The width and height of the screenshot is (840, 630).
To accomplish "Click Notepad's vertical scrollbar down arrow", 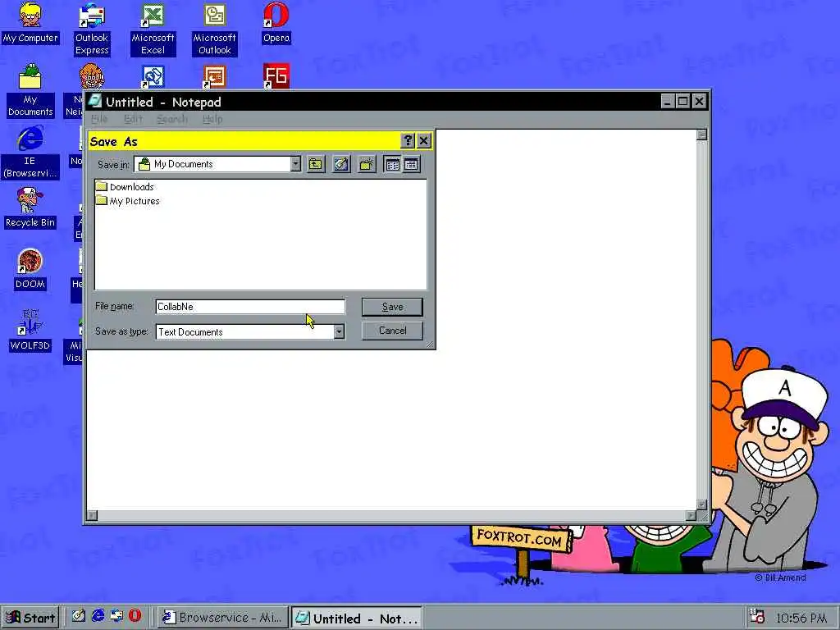I will pyautogui.click(x=702, y=504).
